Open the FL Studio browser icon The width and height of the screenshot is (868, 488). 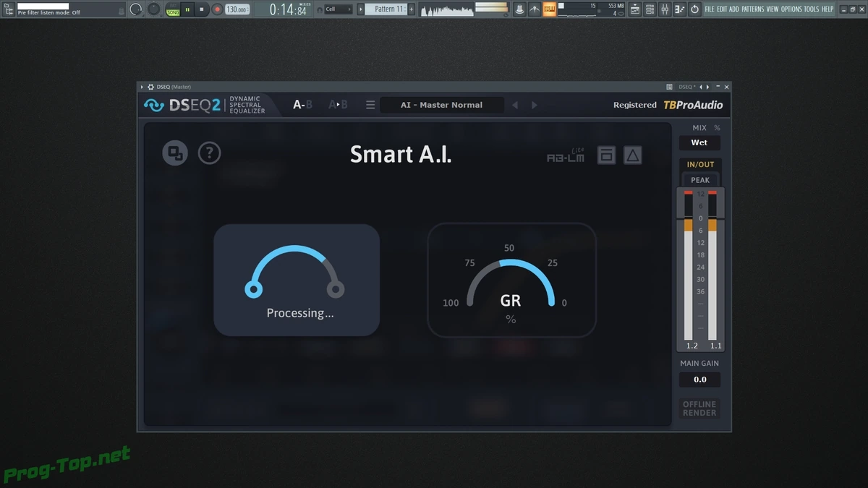[x=9, y=9]
